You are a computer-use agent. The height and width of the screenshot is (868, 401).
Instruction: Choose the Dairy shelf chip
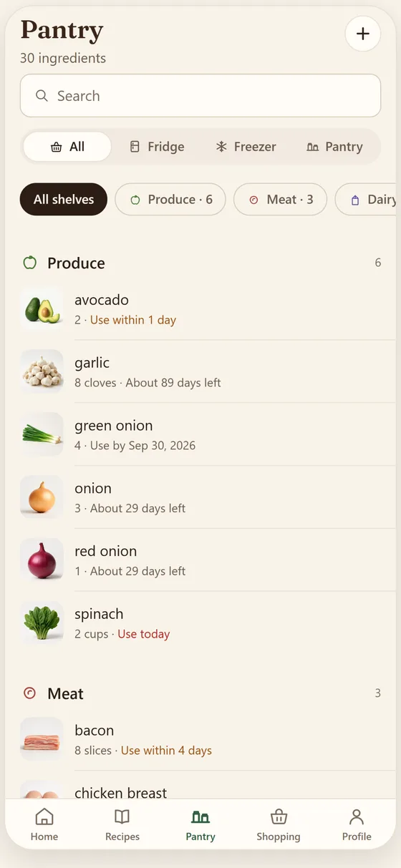tap(368, 200)
